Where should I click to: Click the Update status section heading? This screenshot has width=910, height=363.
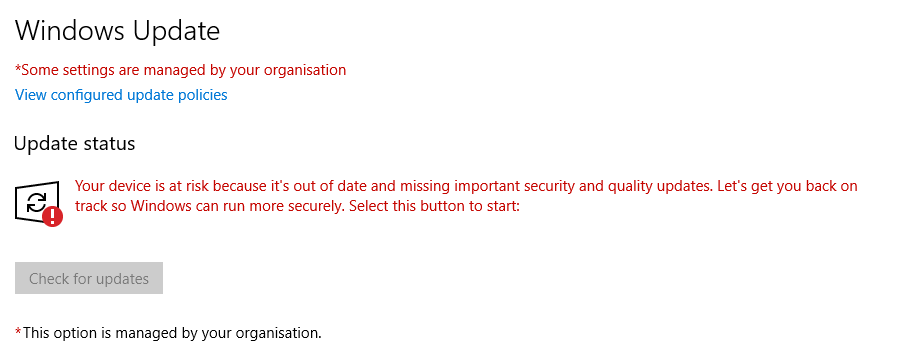click(x=74, y=143)
